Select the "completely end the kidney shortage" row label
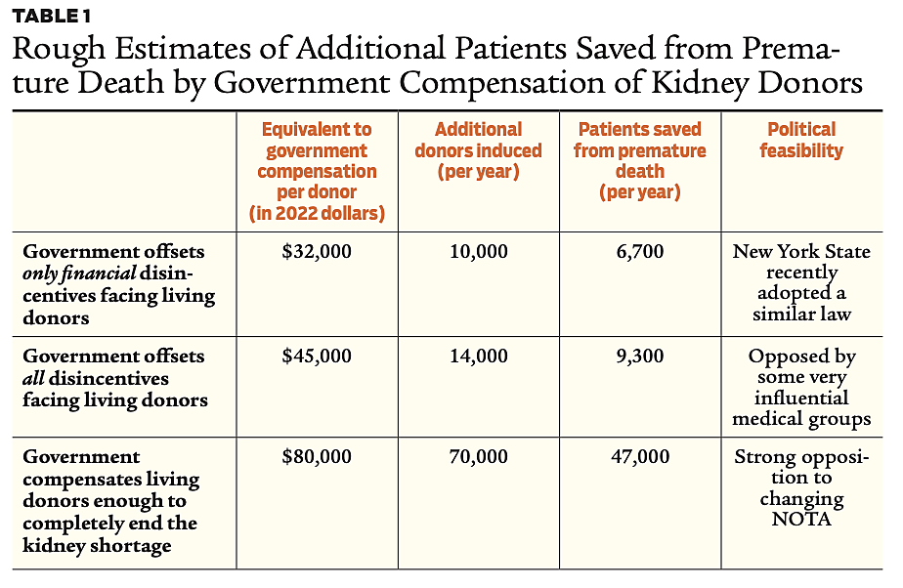 (110, 501)
